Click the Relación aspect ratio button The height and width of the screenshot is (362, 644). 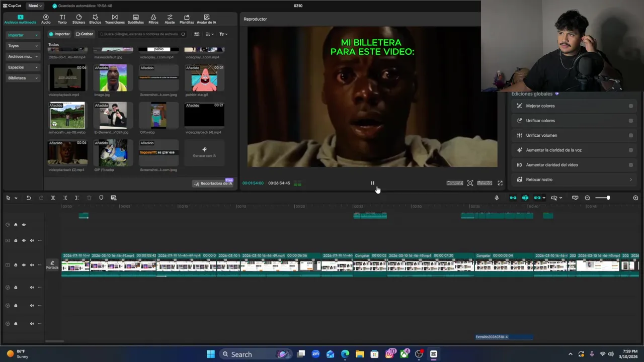coord(485,183)
